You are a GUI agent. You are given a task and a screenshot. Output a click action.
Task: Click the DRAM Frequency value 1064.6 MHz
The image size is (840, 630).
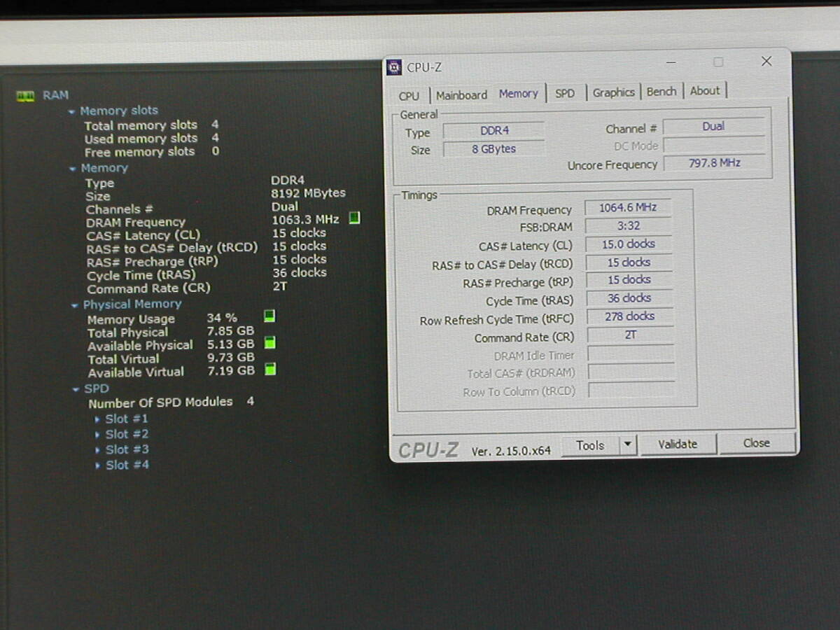tap(628, 207)
